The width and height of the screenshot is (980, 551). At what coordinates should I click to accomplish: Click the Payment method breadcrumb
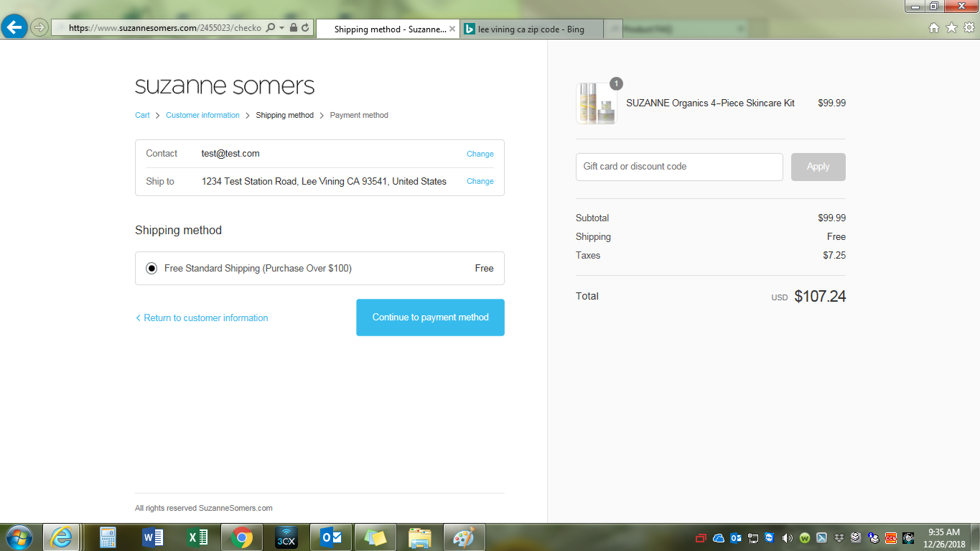pos(359,115)
